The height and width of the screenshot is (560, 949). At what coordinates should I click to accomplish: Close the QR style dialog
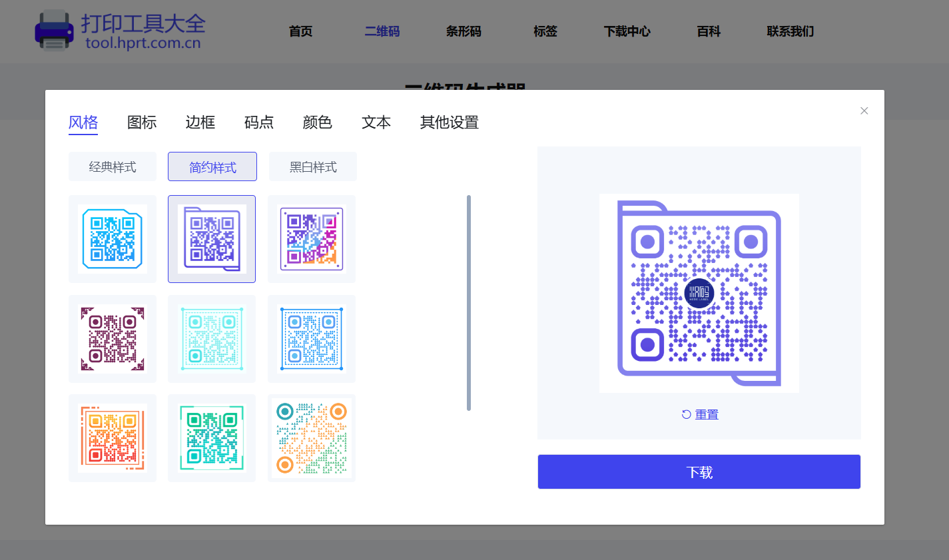(x=864, y=111)
